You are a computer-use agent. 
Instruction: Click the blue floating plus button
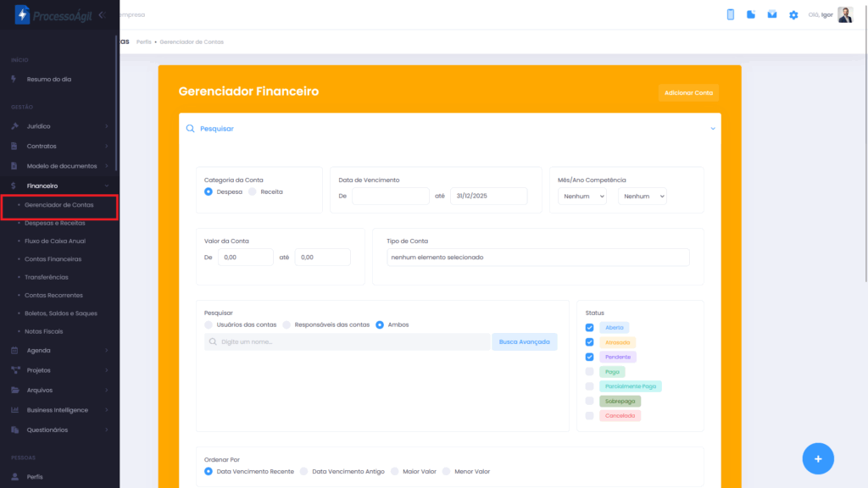[818, 458]
